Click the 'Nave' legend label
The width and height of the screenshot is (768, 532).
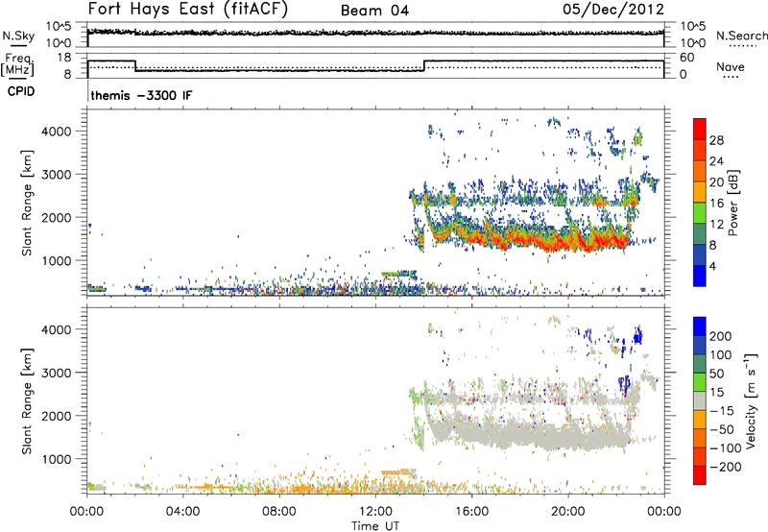click(730, 66)
